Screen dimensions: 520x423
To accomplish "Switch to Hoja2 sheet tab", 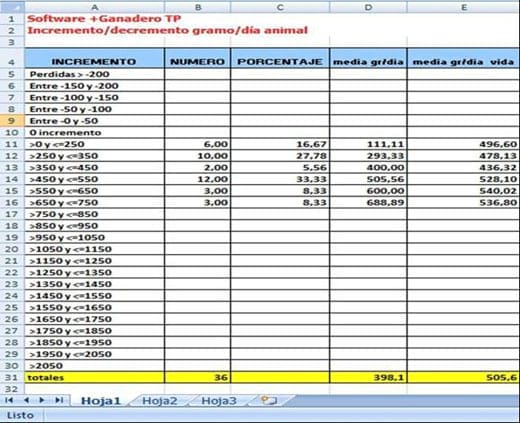I will [x=159, y=401].
